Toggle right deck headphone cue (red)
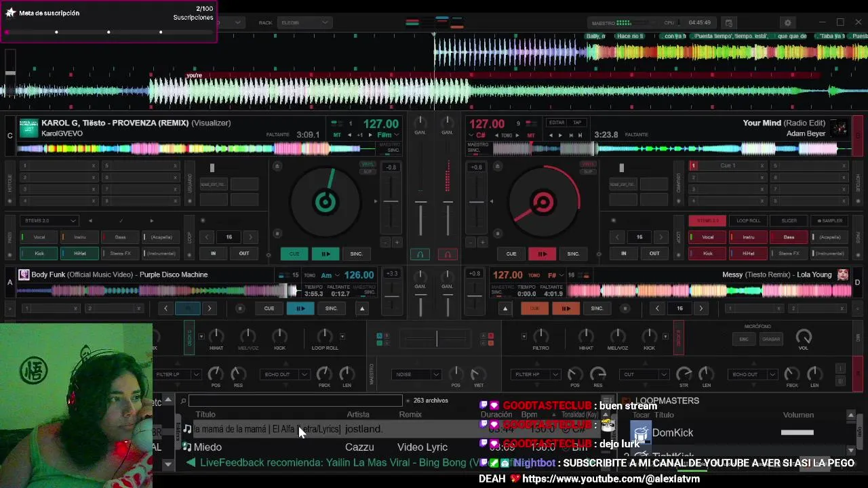 pos(448,254)
